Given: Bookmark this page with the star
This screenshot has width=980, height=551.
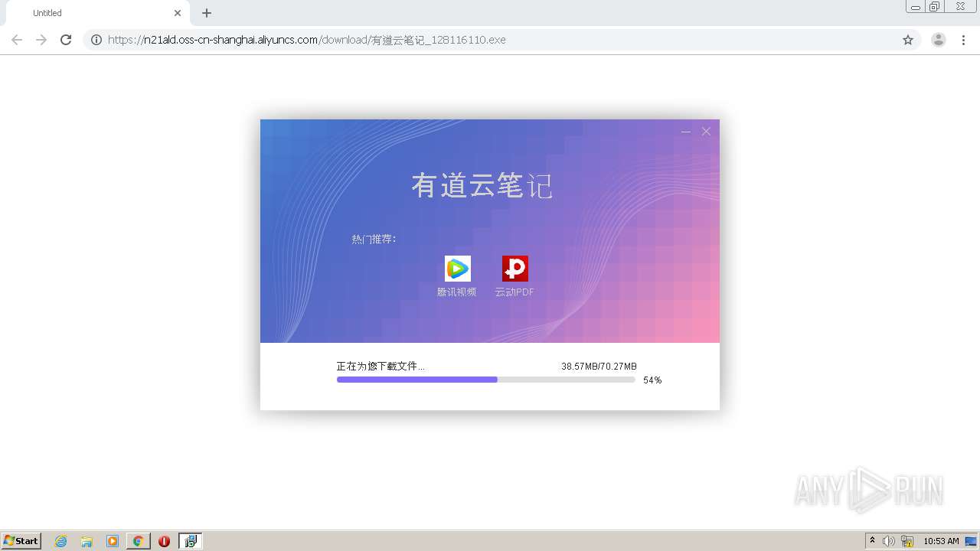Looking at the screenshot, I should click(908, 40).
